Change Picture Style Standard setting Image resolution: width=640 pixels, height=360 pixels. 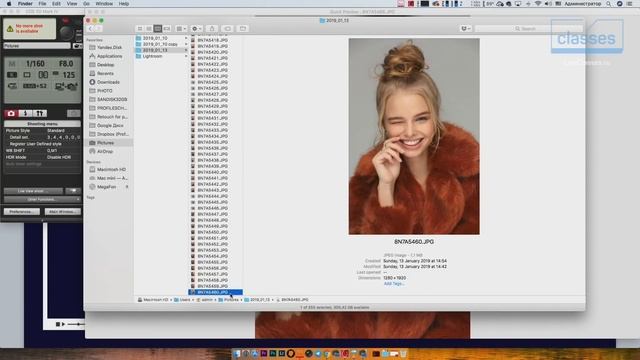tap(56, 131)
